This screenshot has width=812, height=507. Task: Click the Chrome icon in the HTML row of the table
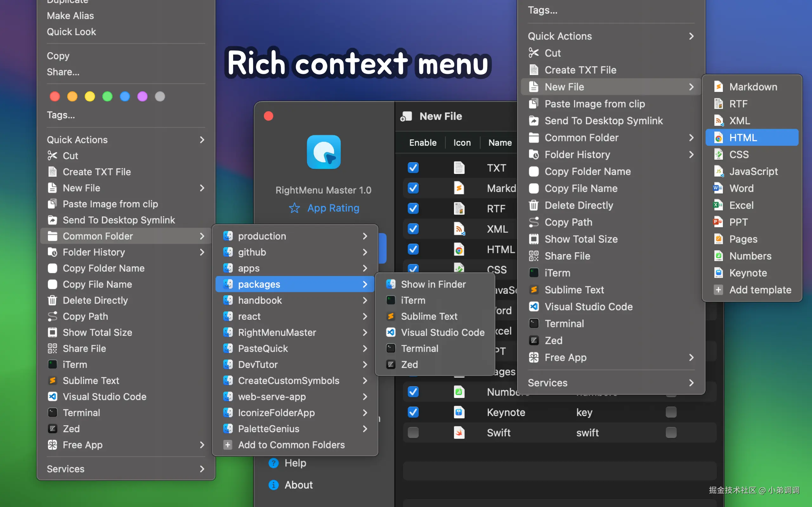(x=459, y=249)
